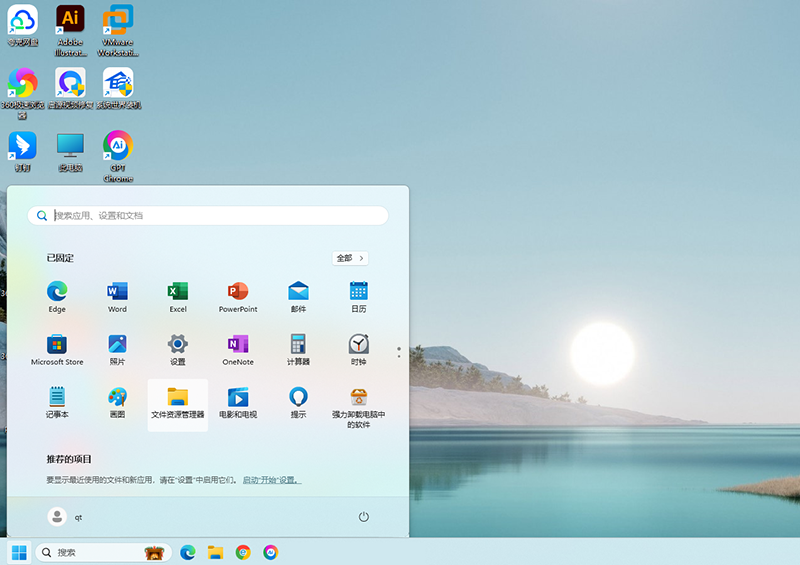Select the VMware Workstation desktop icon
This screenshot has width=800, height=565.
[118, 30]
